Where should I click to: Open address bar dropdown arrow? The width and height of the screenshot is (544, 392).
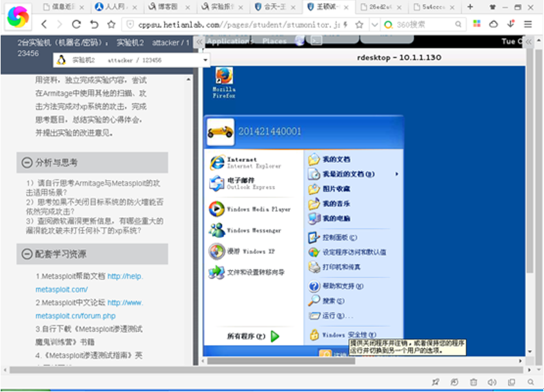(374, 25)
